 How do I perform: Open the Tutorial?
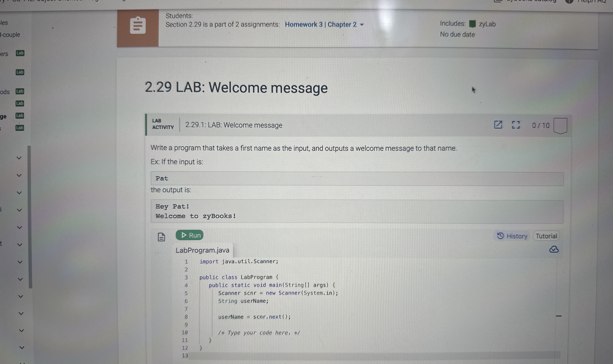(546, 236)
